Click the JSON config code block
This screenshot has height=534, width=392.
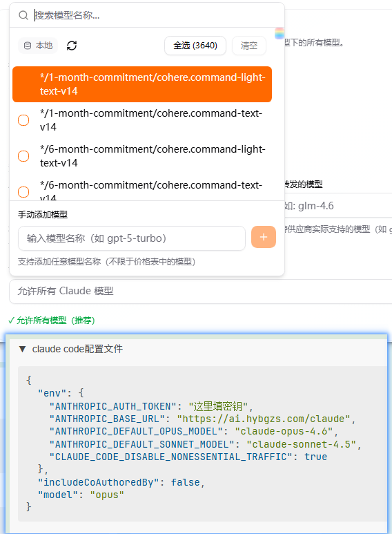click(x=202, y=444)
